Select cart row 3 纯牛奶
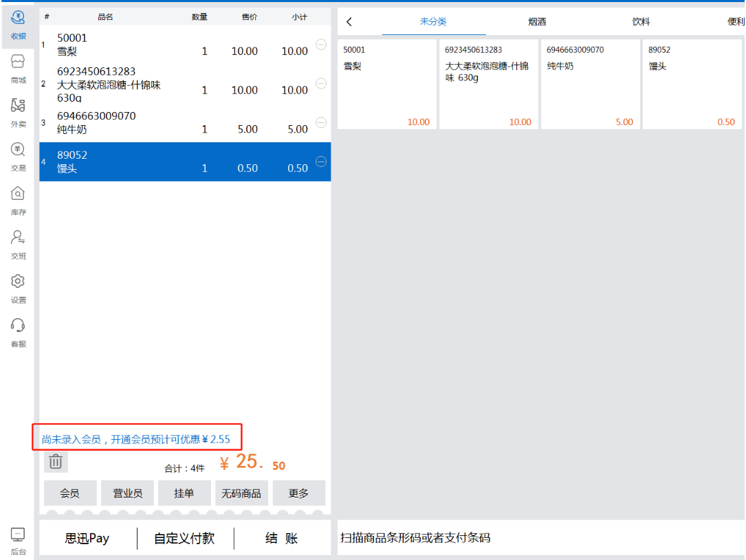The image size is (746, 560). click(x=185, y=122)
